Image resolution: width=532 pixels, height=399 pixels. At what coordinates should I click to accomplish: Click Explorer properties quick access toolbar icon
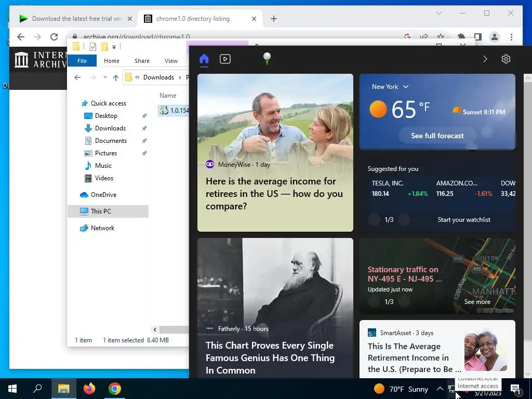pos(92,47)
